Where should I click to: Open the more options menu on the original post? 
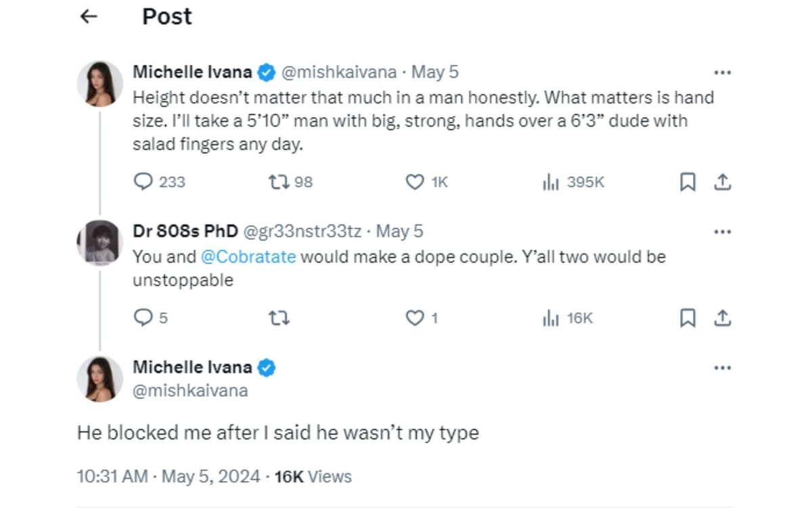pos(723,72)
